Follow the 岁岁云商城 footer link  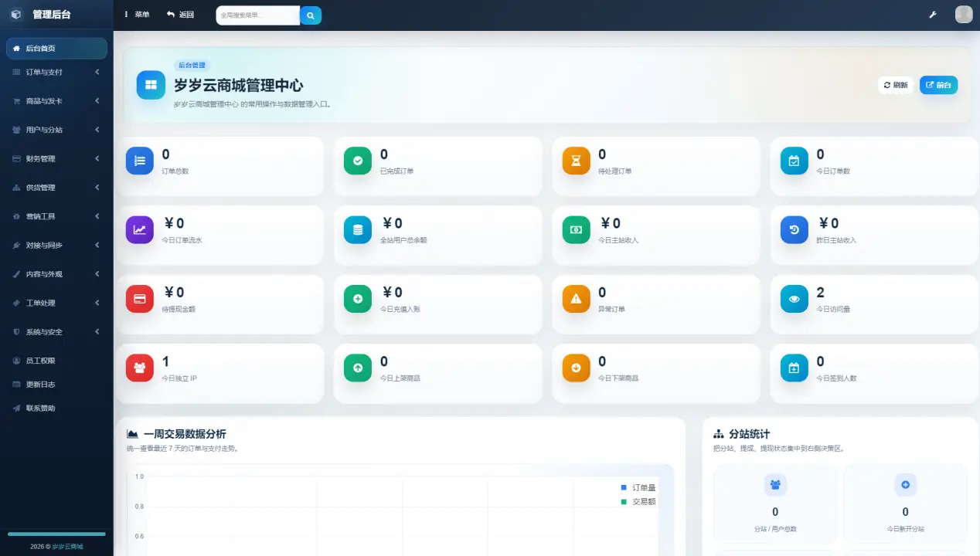(x=67, y=547)
